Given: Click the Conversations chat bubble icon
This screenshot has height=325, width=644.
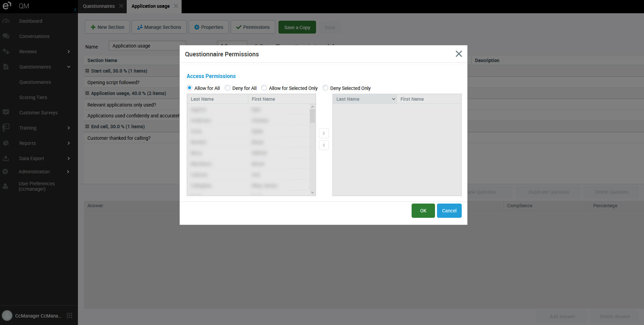Looking at the screenshot, I should [x=6, y=36].
